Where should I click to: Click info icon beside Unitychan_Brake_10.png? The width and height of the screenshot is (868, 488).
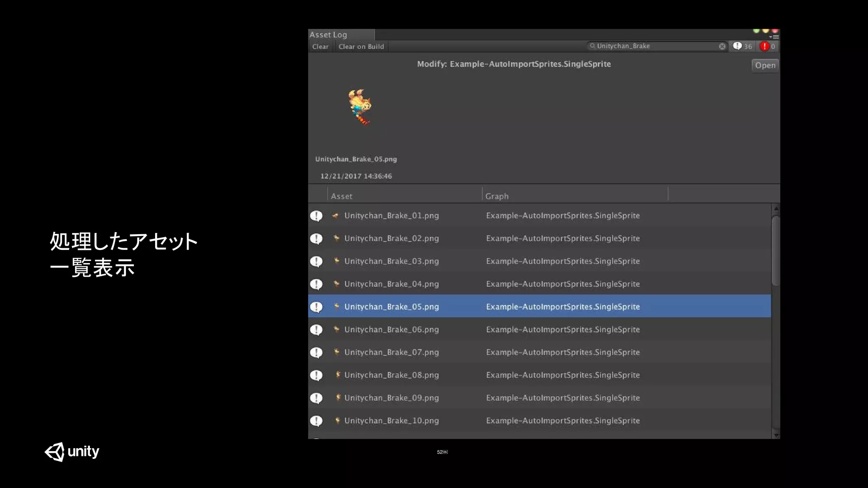[x=316, y=421]
